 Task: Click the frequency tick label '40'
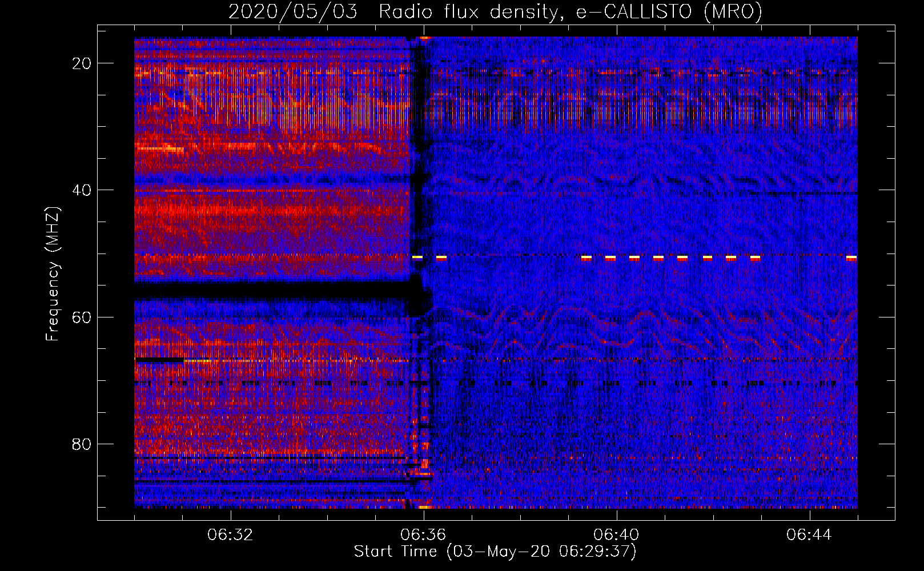[x=82, y=190]
